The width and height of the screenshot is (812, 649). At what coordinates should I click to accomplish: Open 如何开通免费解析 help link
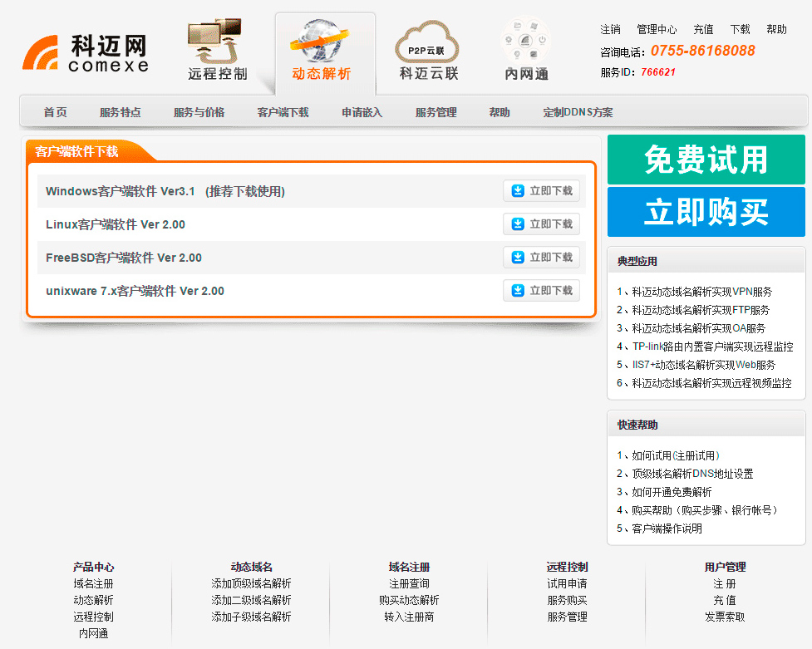[672, 492]
